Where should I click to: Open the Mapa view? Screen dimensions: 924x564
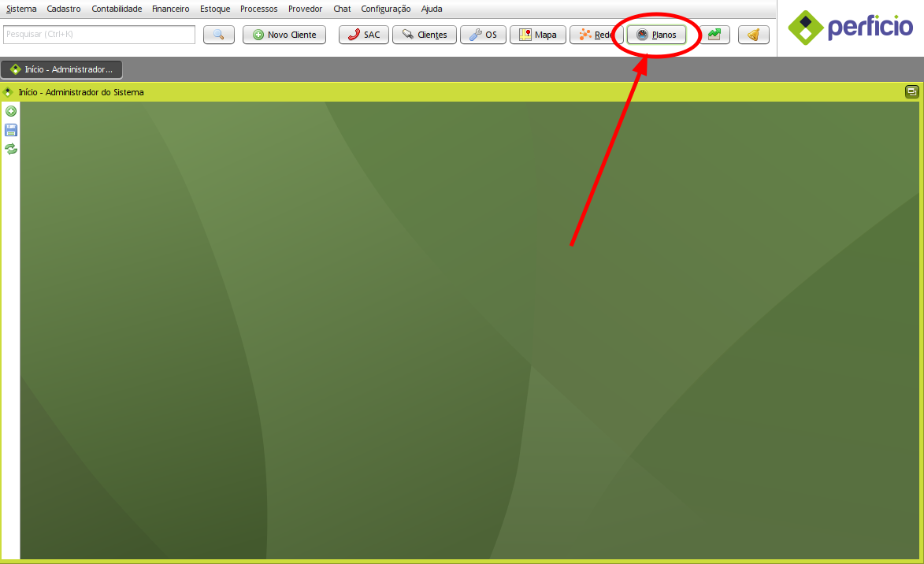[538, 35]
